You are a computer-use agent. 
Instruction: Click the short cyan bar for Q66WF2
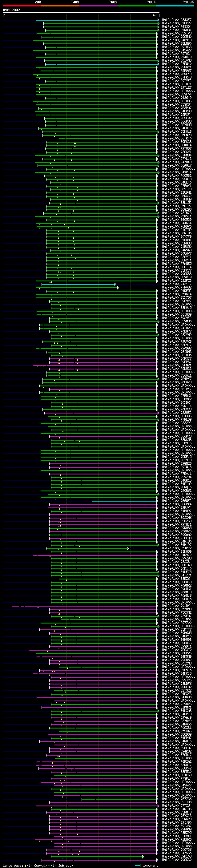[x=125, y=501]
